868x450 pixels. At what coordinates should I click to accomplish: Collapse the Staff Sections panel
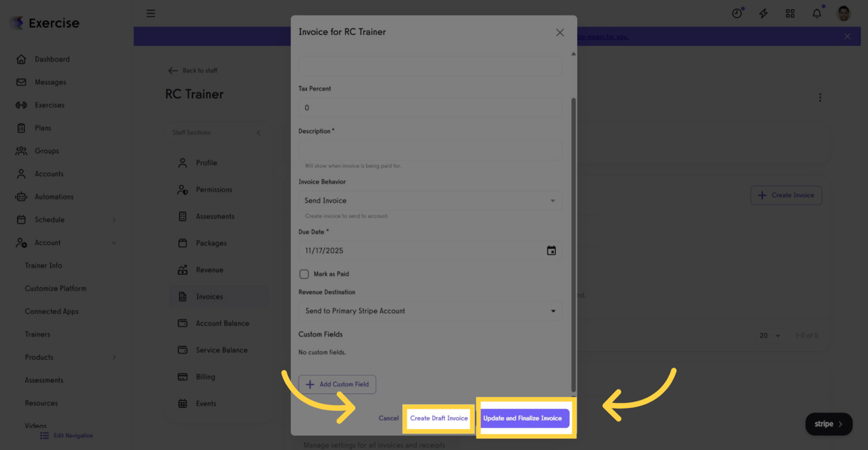(258, 132)
